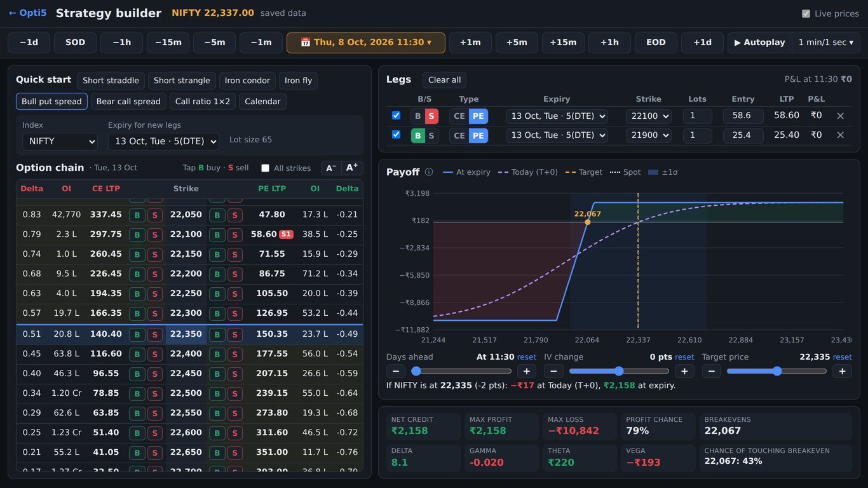
Task: Open the Index dropdown showing NIFTY
Action: [x=60, y=141]
